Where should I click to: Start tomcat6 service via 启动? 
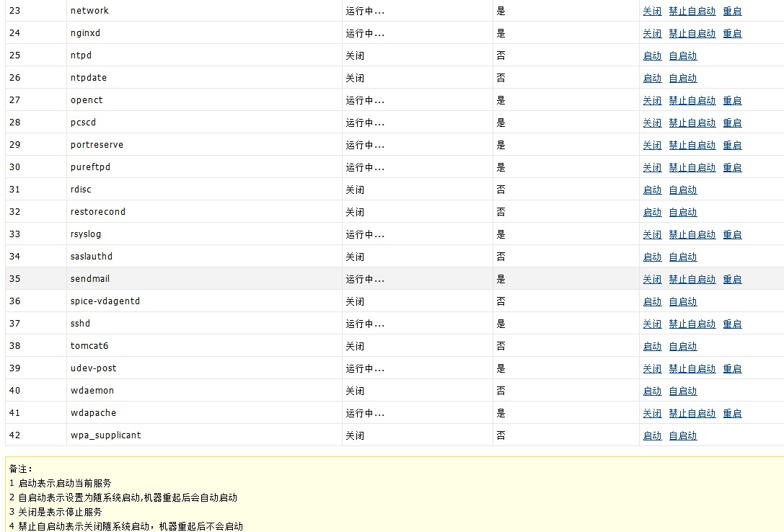point(652,346)
